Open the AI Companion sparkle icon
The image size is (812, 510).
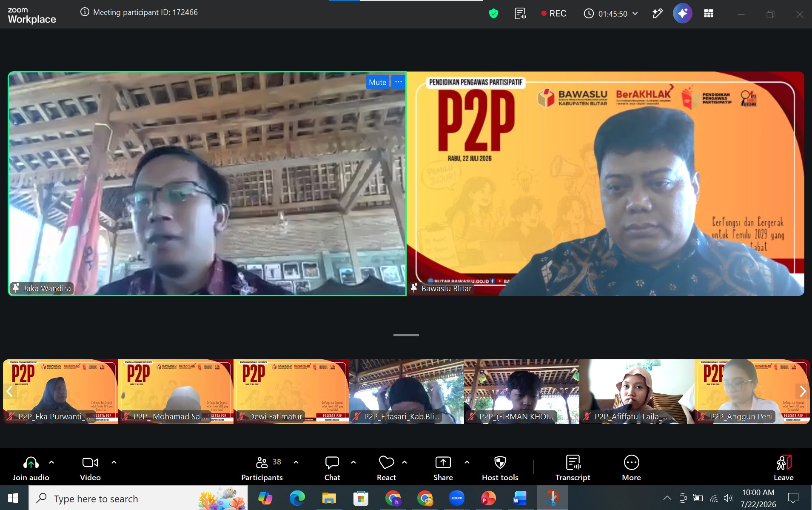click(682, 14)
